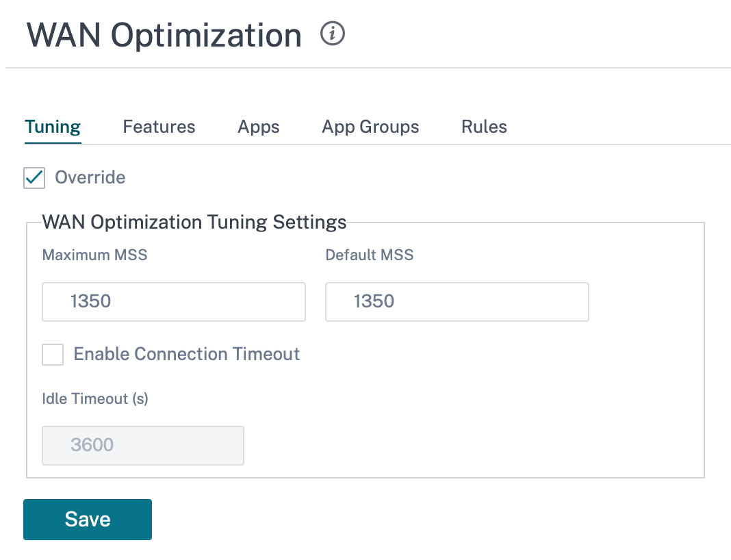Click the Default MSS label
731x560 pixels.
coord(369,255)
